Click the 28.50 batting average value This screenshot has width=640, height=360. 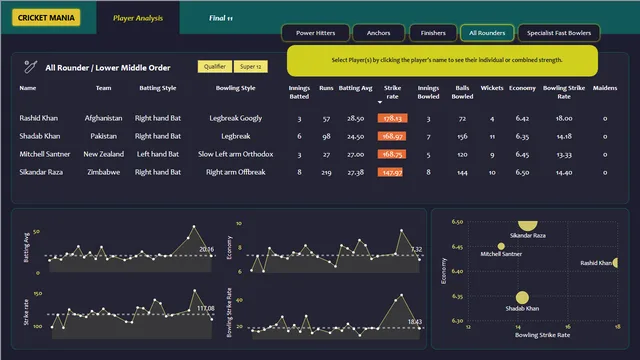coord(356,118)
